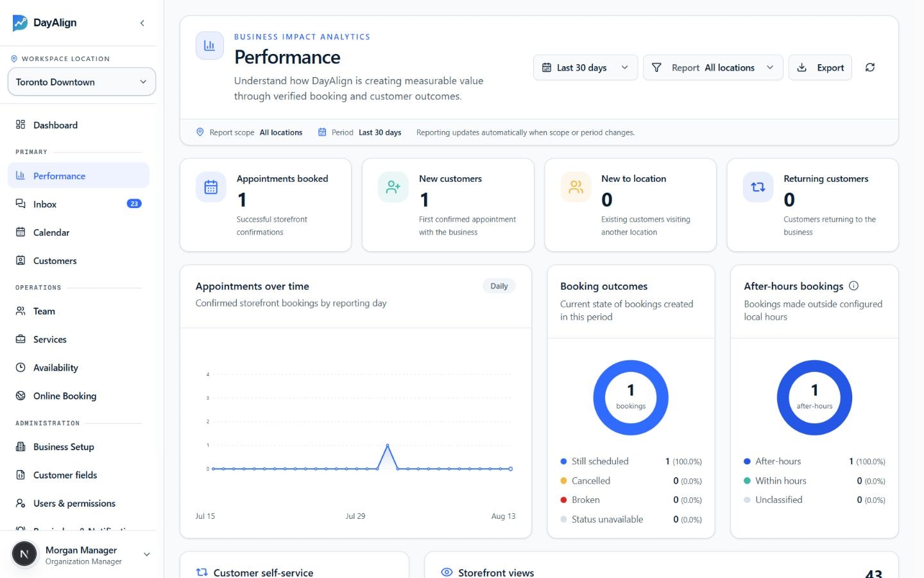Open the Last 30 days period dropdown
The width and height of the screenshot is (924, 578).
(585, 67)
